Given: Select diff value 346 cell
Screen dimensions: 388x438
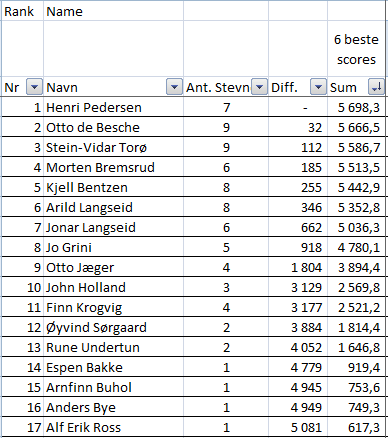Looking at the screenshot, I should coord(298,207).
